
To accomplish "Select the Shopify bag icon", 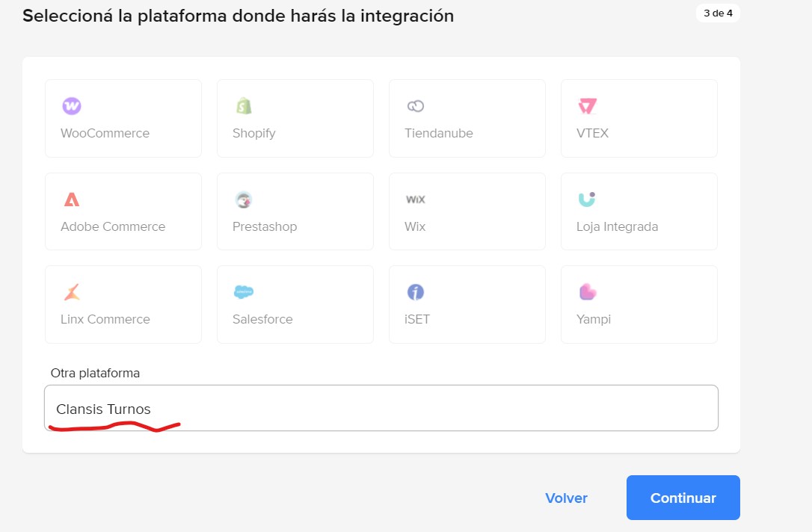I will [244, 106].
